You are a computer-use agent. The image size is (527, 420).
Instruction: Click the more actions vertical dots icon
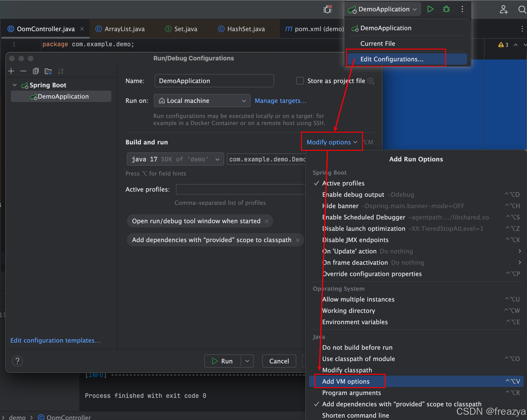(x=462, y=9)
